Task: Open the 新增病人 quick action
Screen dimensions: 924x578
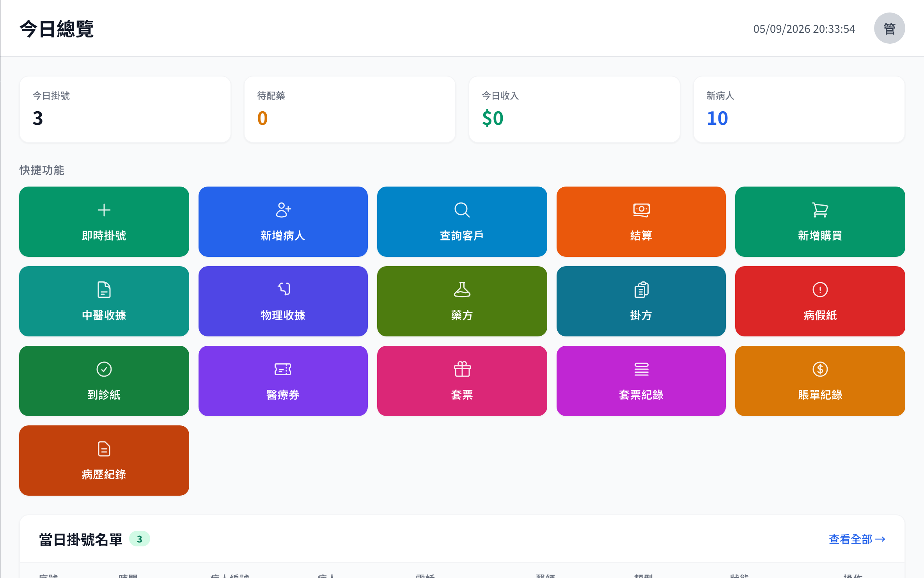Action: click(283, 222)
